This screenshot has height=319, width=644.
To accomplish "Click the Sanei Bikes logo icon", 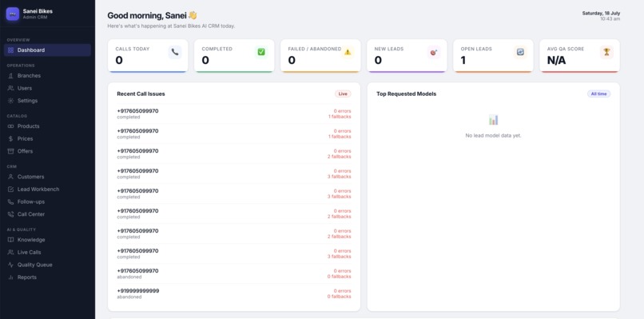I will click(12, 14).
